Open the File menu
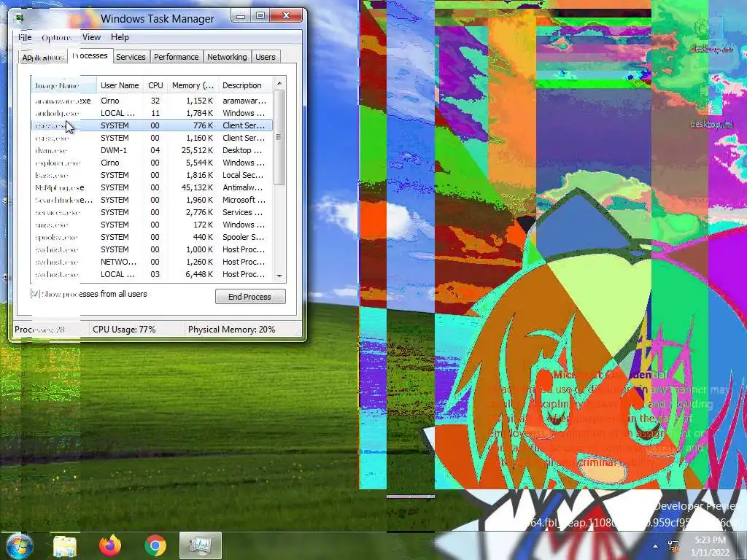This screenshot has height=560, width=747. tap(25, 37)
